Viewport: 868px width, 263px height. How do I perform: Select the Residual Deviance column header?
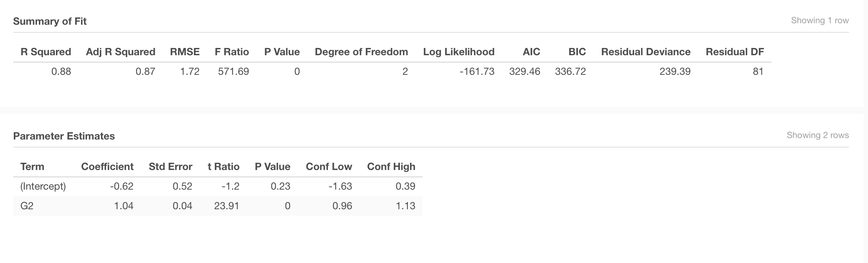(x=646, y=52)
